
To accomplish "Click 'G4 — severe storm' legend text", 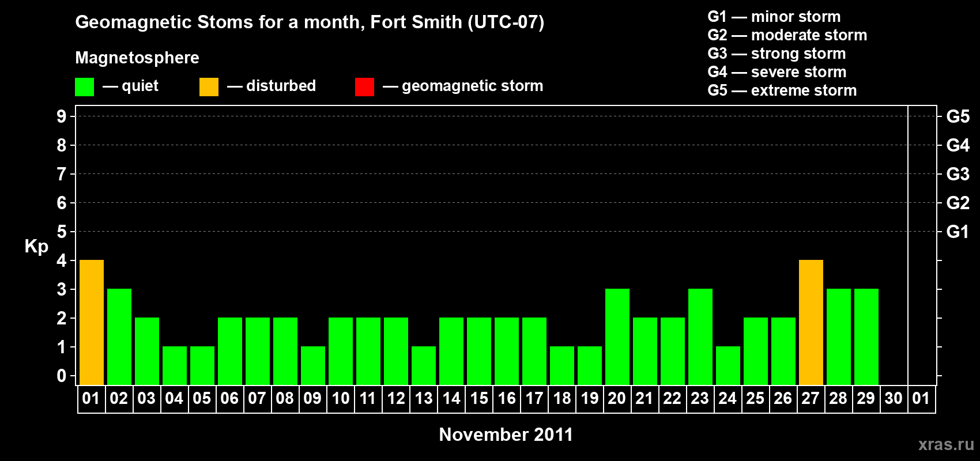I will (x=777, y=72).
